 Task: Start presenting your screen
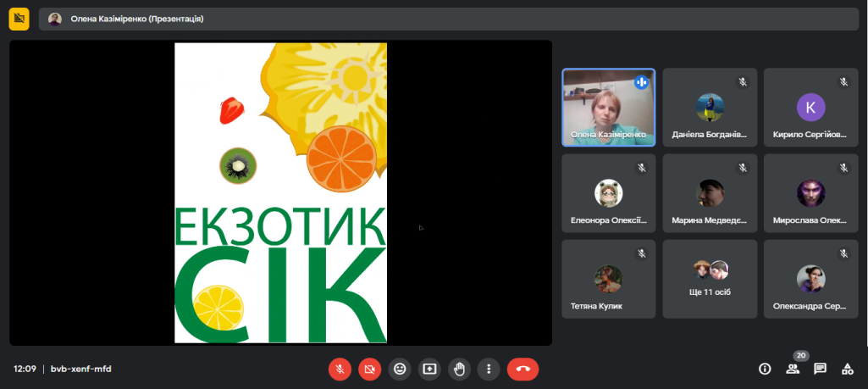429,369
